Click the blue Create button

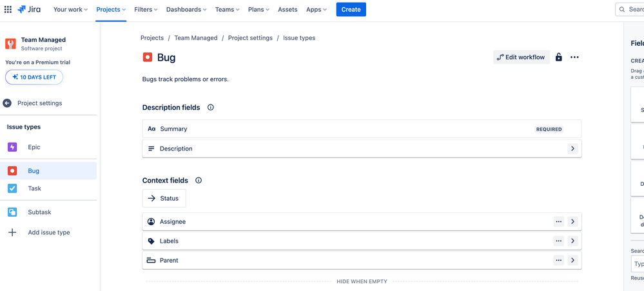tap(351, 10)
